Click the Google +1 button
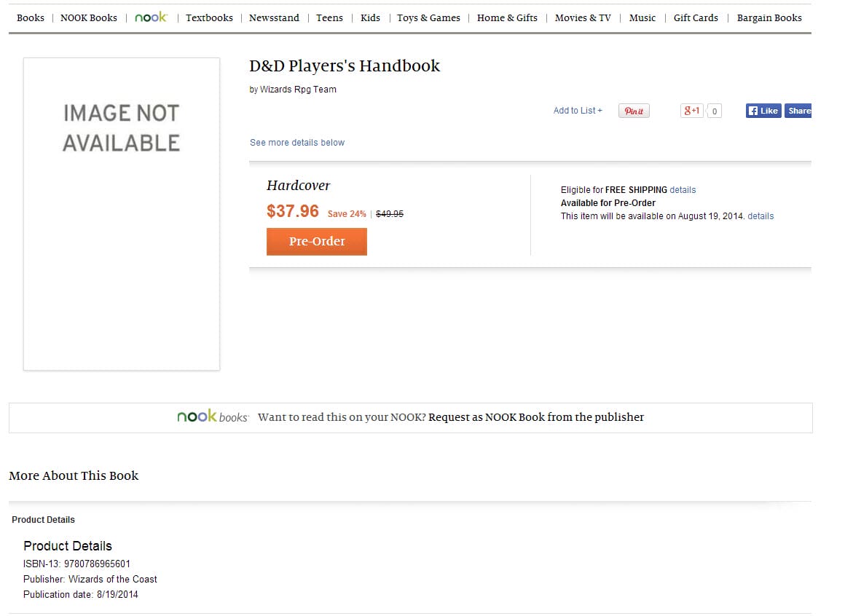845x616 pixels. pos(691,111)
